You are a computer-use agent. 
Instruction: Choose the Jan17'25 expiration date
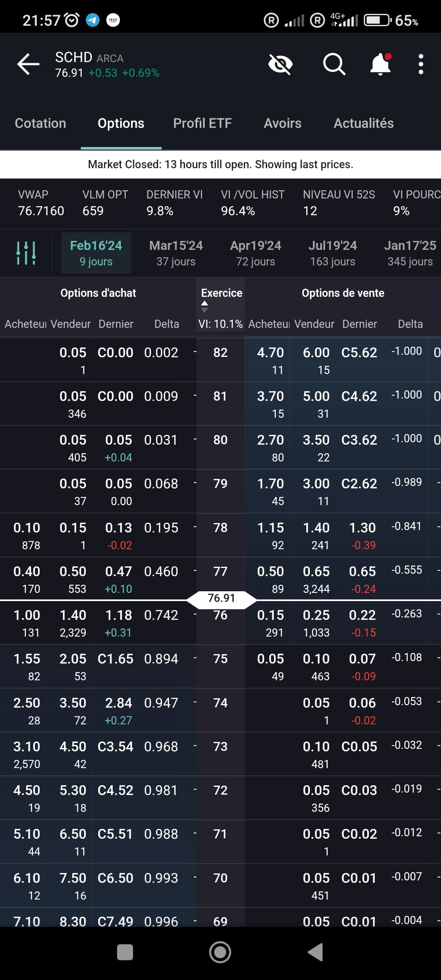tap(410, 253)
